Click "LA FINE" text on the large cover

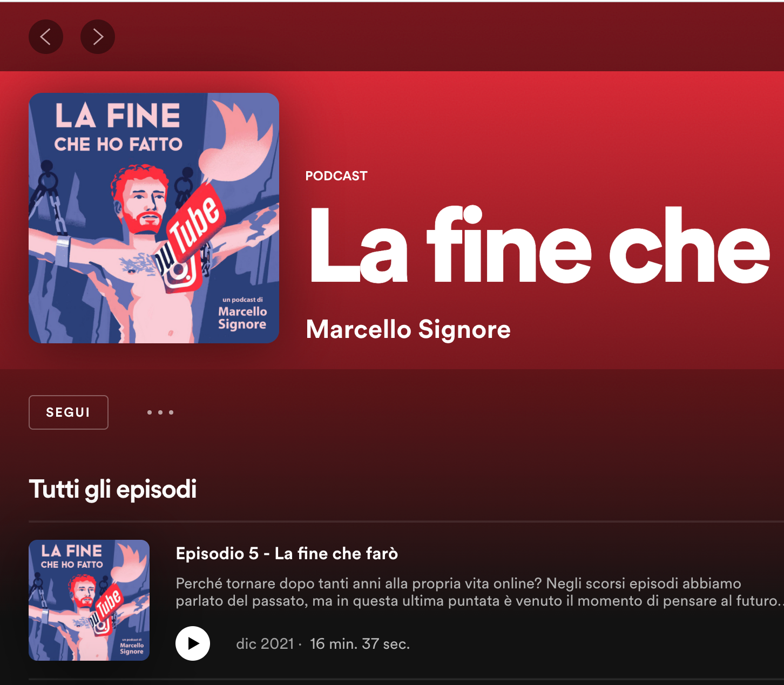(118, 116)
